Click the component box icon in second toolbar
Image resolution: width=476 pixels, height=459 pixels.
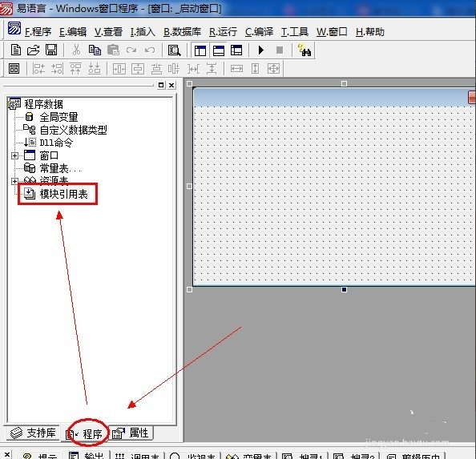[14, 69]
